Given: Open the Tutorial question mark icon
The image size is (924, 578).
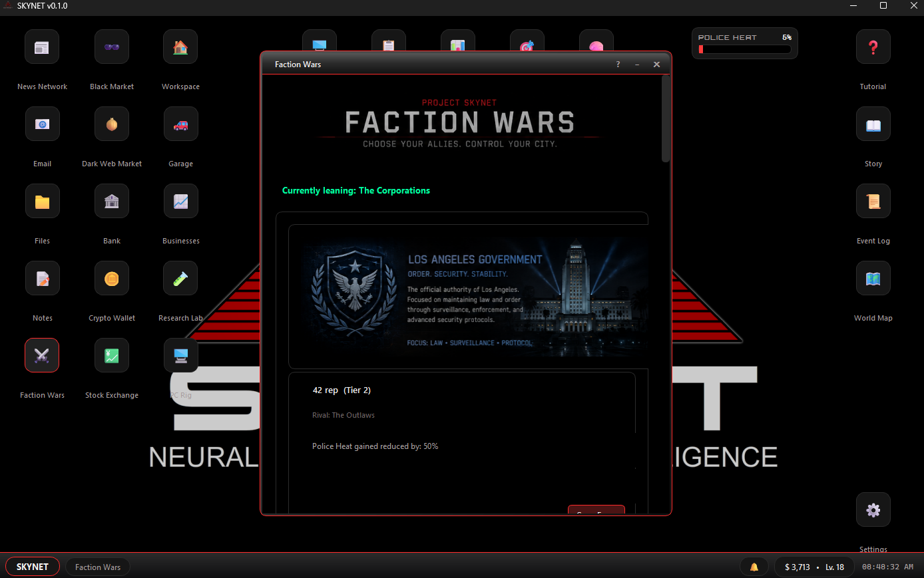Looking at the screenshot, I should pyautogui.click(x=873, y=47).
